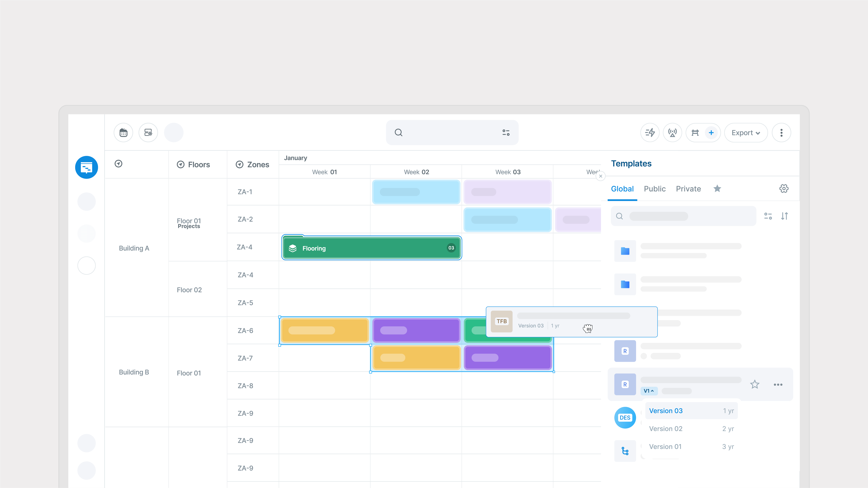868x488 pixels.
Task: Dismiss the popup with the small x near Week 02
Action: click(x=601, y=176)
